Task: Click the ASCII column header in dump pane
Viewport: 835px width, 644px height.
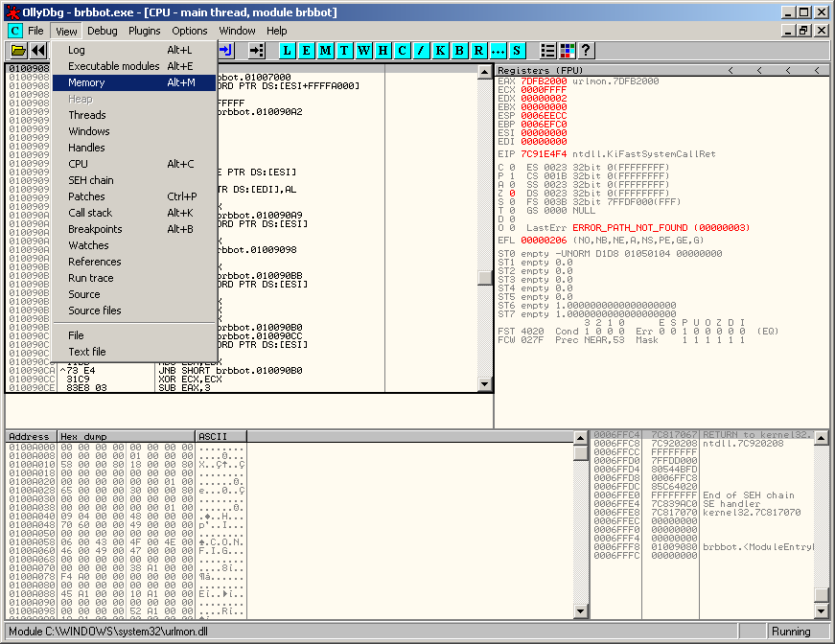Action: click(220, 436)
